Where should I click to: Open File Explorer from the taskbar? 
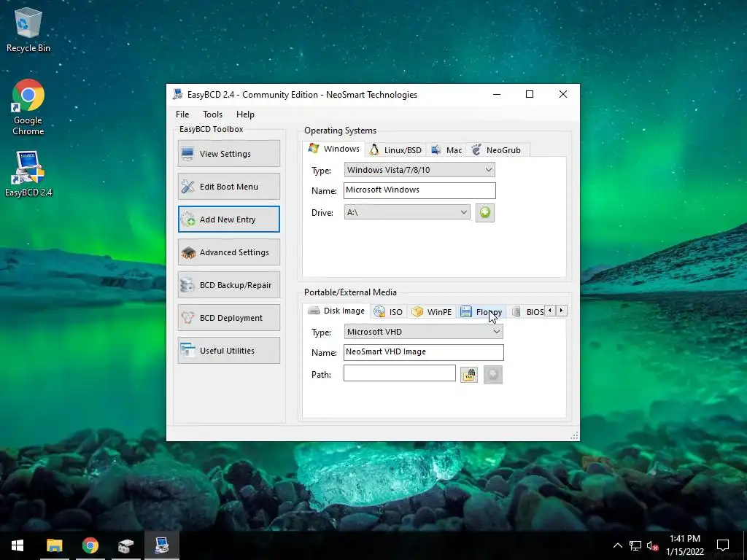tap(54, 545)
